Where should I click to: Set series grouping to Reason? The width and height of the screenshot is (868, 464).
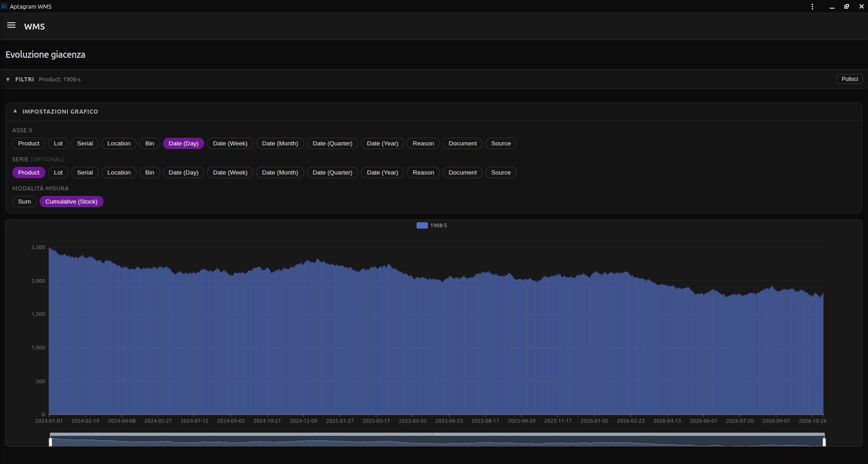point(423,173)
